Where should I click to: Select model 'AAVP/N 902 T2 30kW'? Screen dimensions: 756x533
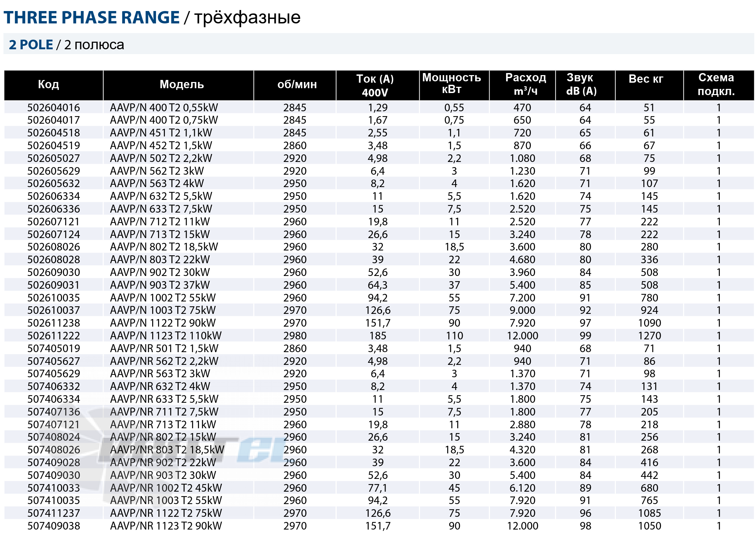pyautogui.click(x=160, y=272)
